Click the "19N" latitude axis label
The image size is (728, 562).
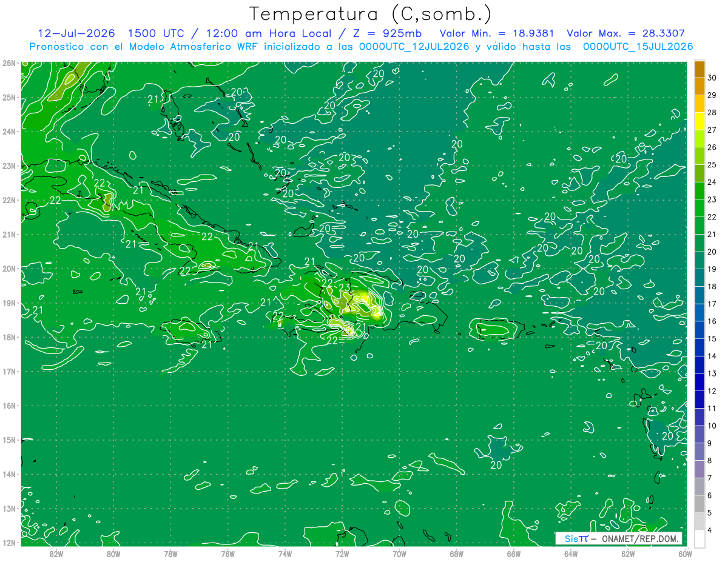pos(8,303)
